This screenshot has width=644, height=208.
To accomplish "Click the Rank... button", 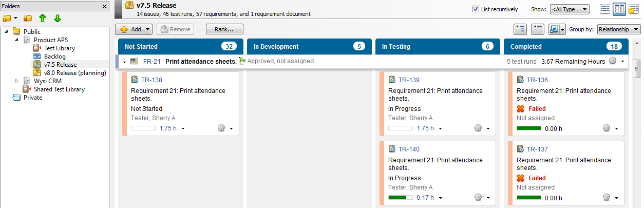I will (224, 29).
